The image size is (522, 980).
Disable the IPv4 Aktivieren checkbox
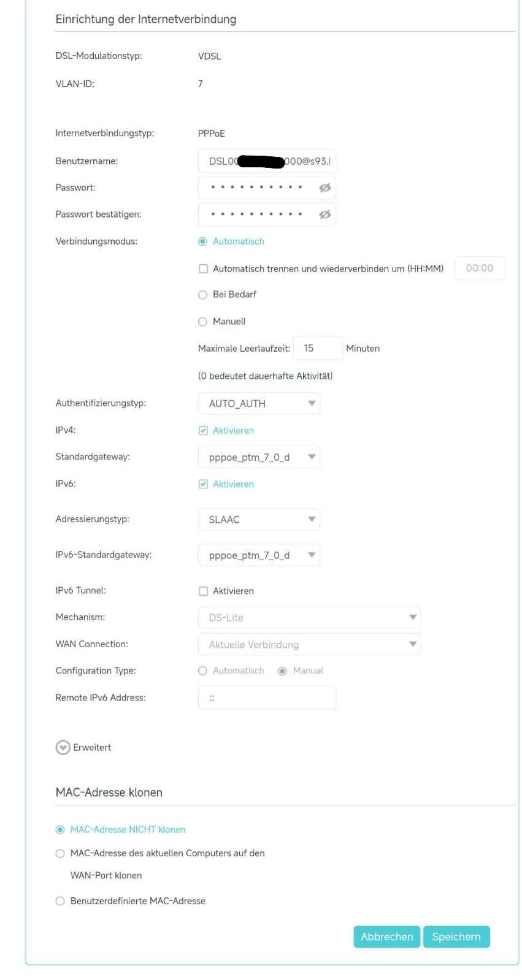coord(204,431)
